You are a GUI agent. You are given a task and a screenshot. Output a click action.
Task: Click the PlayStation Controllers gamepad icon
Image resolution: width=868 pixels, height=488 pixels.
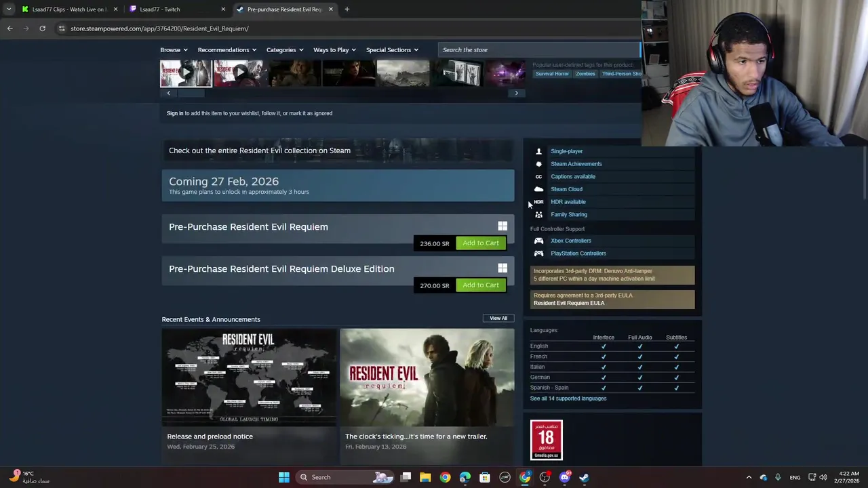[x=538, y=253]
